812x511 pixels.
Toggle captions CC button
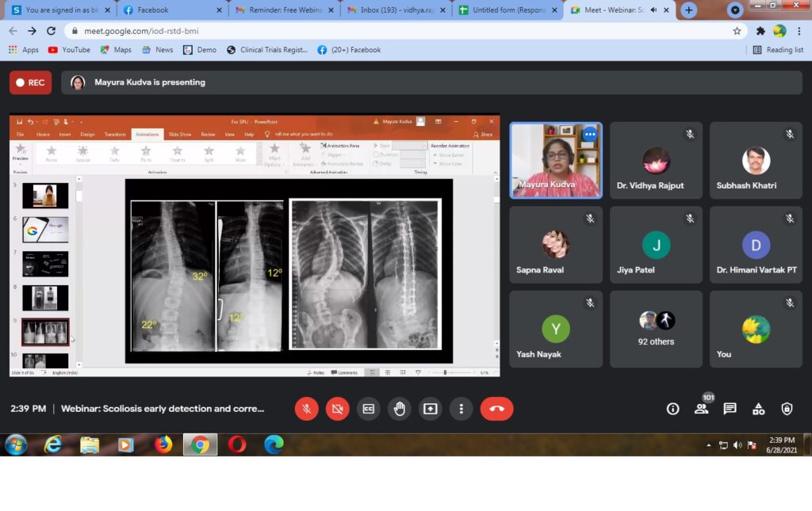(368, 409)
